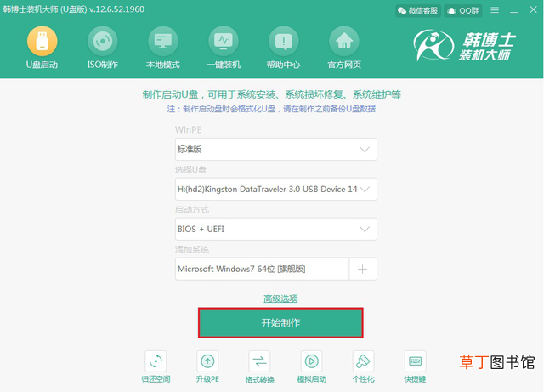
Task: Contact 微信客服 WeChat support
Action: 418,11
